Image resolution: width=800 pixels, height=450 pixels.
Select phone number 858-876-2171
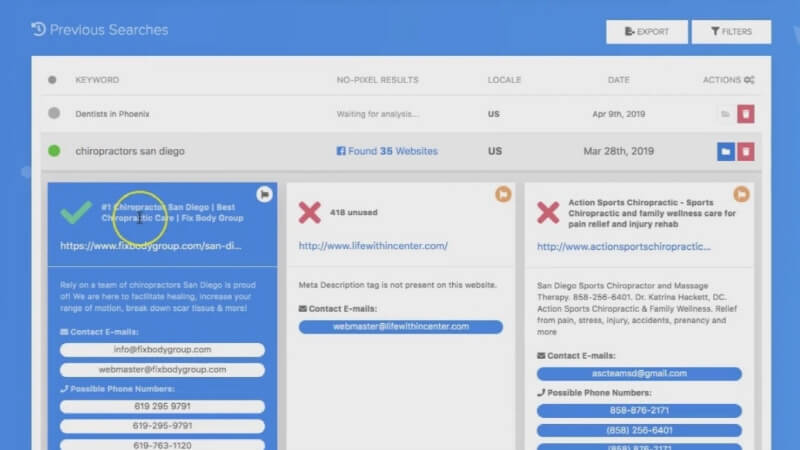point(639,411)
